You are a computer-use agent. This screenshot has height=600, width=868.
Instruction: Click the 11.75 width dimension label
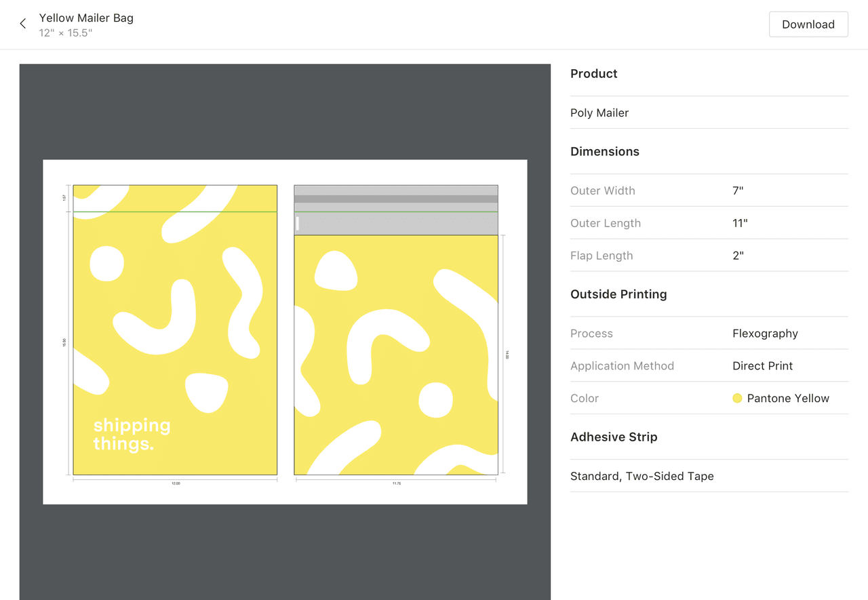click(396, 484)
